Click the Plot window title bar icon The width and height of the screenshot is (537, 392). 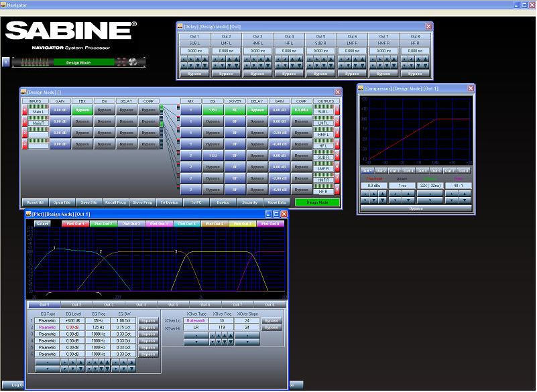click(28, 214)
